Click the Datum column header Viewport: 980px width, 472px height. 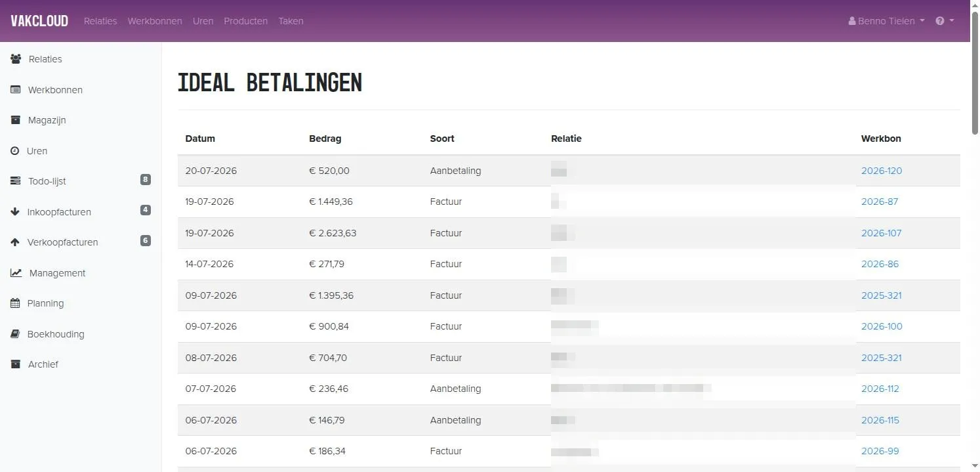coord(200,139)
